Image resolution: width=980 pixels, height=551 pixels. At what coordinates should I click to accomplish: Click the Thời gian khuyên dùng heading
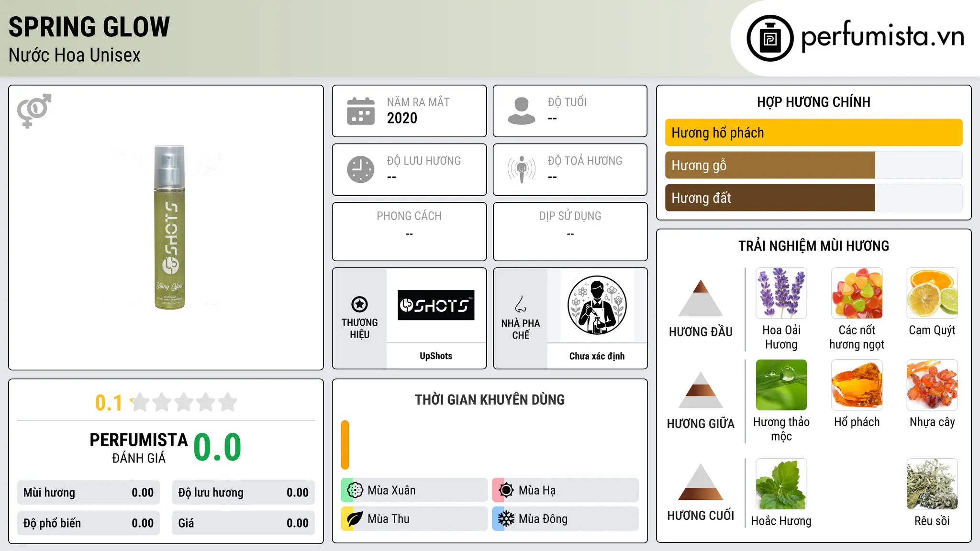[490, 400]
